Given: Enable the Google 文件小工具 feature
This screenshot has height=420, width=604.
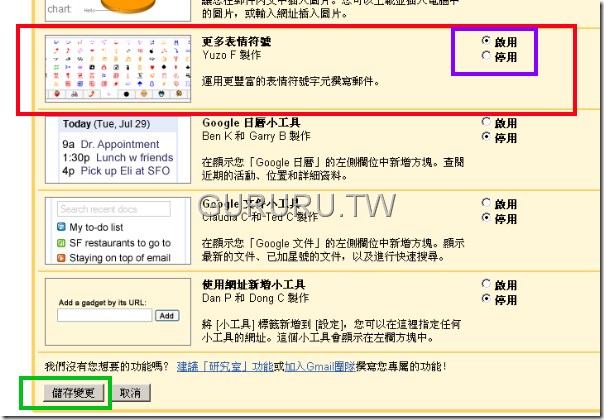Looking at the screenshot, I should [x=486, y=203].
